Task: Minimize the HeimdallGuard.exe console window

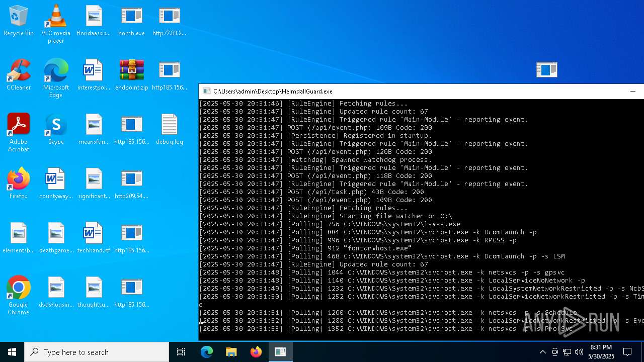Action: (633, 92)
